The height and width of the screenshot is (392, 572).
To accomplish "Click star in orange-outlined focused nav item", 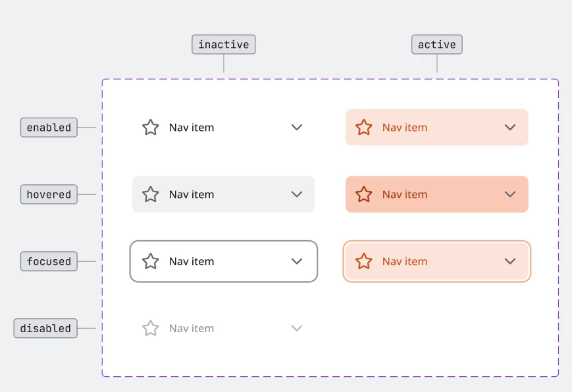I will pyautogui.click(x=364, y=262).
